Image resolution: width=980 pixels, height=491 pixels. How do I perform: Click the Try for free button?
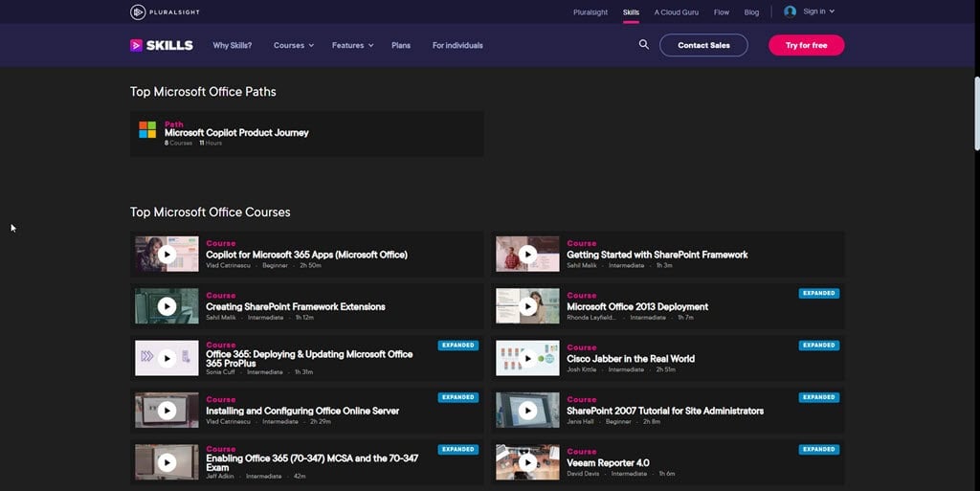click(806, 45)
